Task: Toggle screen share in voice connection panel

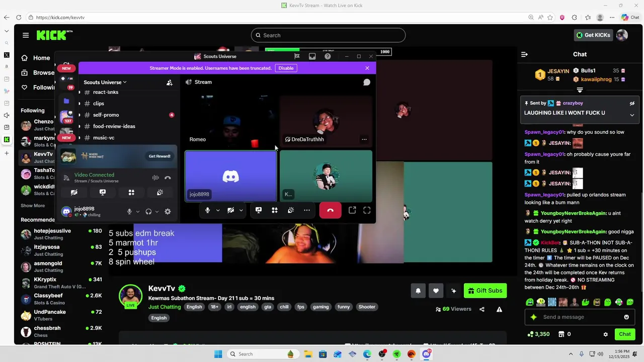Action: pos(103,192)
